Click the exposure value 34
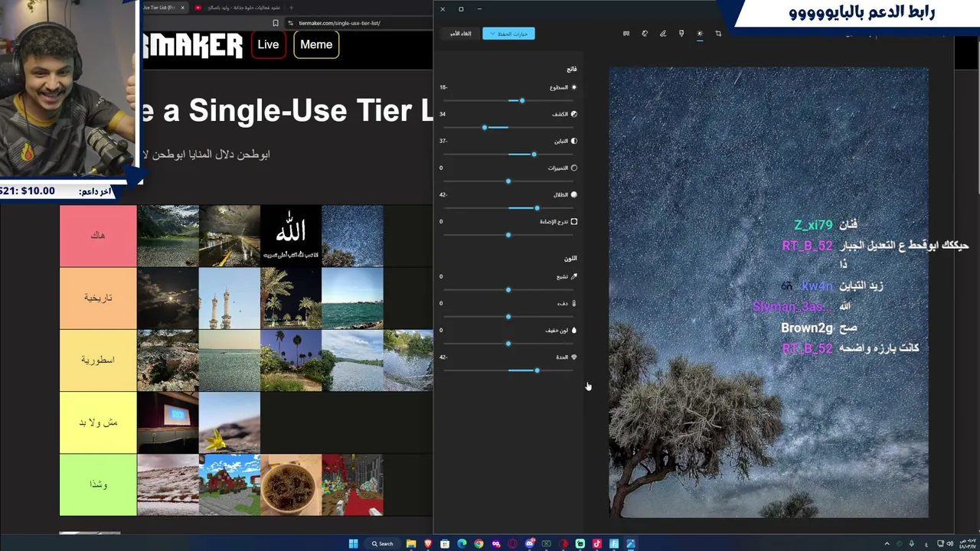980x551 pixels. pos(443,114)
